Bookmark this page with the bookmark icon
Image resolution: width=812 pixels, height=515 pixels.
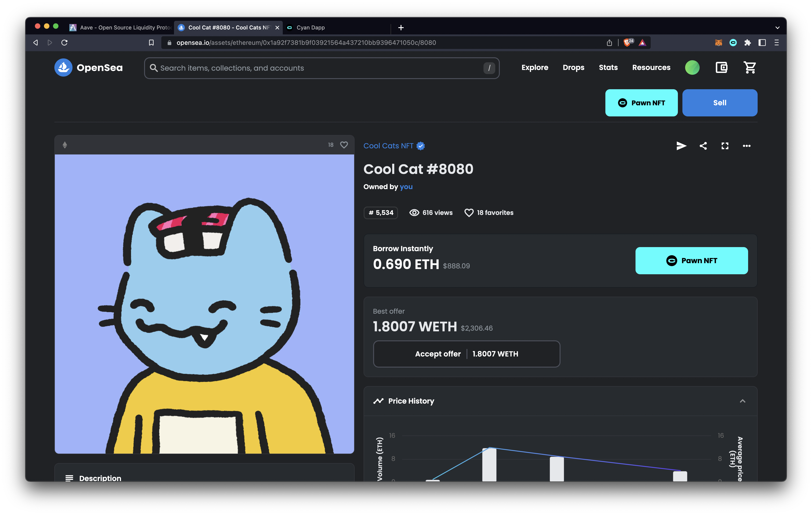pyautogui.click(x=151, y=43)
